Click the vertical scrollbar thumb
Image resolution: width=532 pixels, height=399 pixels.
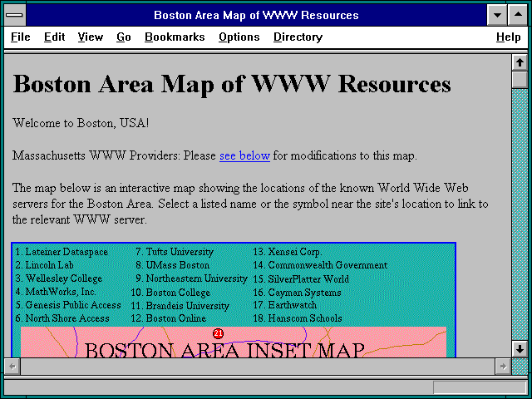(x=520, y=80)
